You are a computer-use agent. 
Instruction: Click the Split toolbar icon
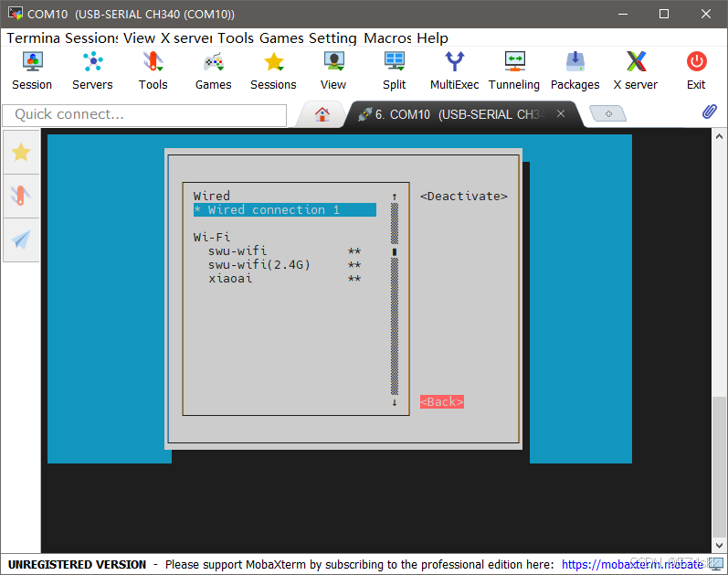[395, 70]
